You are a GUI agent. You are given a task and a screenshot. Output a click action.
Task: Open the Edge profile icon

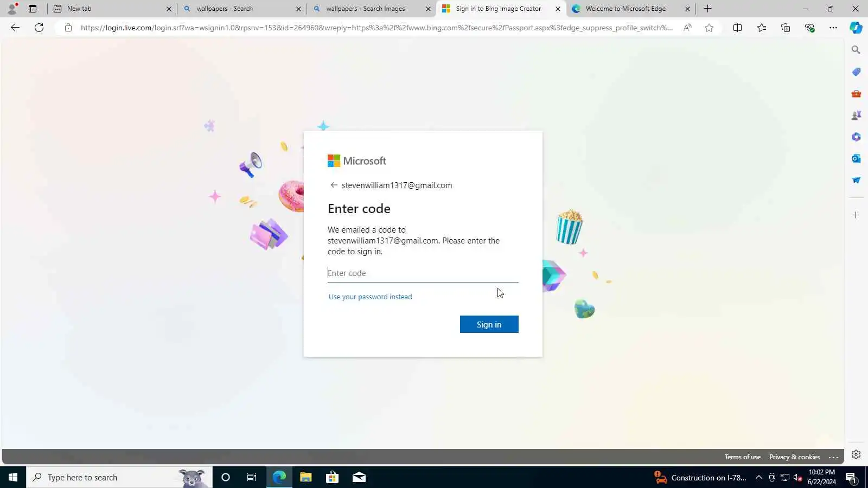12,9
